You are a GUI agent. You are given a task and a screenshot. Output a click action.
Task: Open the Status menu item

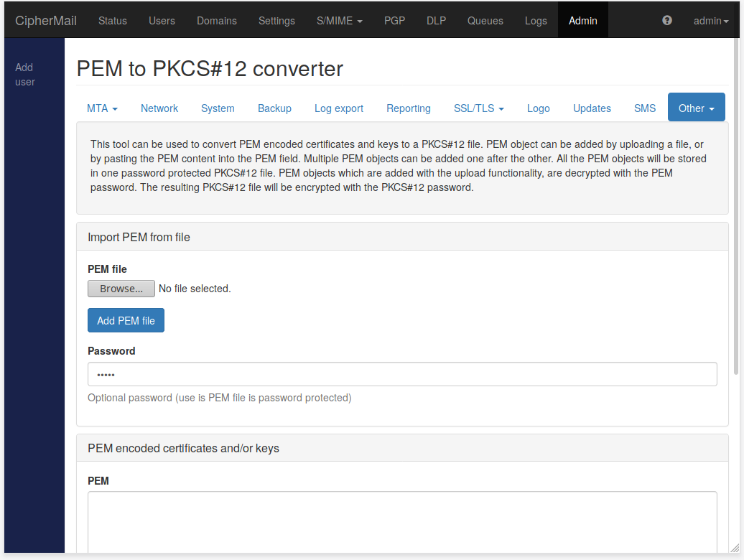(x=113, y=20)
